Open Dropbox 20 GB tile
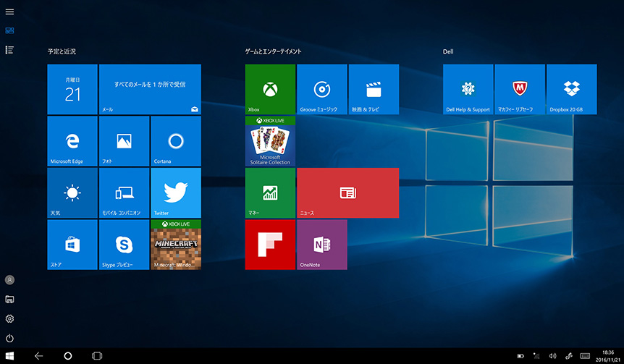The height and width of the screenshot is (364, 624). pyautogui.click(x=571, y=89)
